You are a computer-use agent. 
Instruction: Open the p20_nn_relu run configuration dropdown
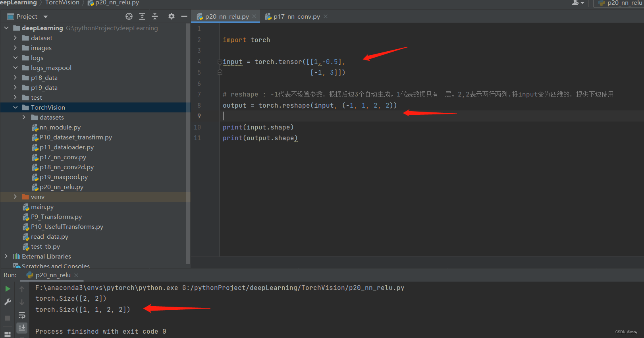pos(620,3)
